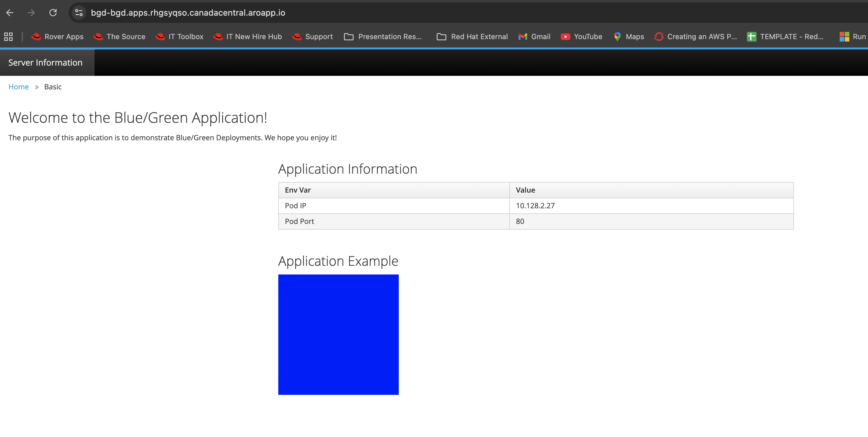The image size is (868, 437).
Task: Open the browser apps grid launcher
Action: (x=8, y=36)
